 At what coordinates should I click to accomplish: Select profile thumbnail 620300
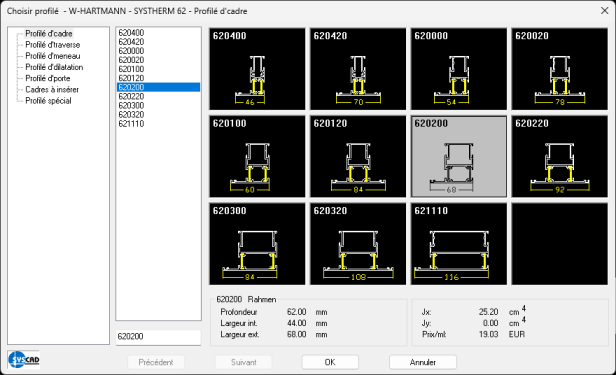tap(257, 244)
